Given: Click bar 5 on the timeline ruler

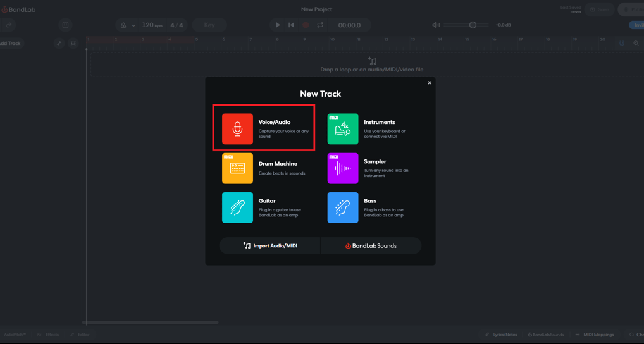Looking at the screenshot, I should click(x=197, y=39).
